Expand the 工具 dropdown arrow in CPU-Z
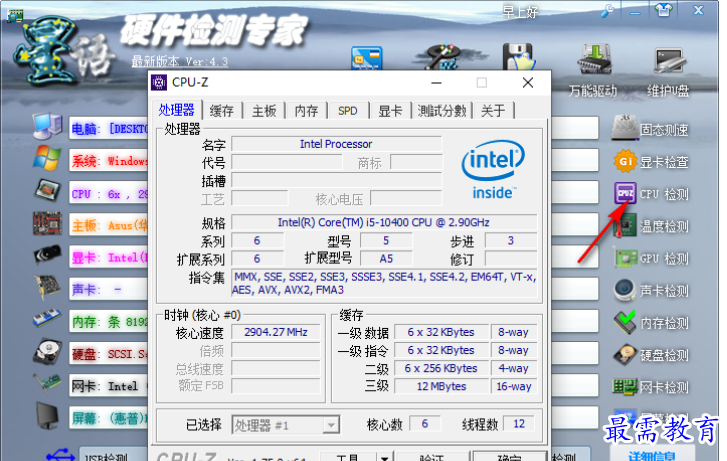The image size is (727, 461). [x=384, y=458]
